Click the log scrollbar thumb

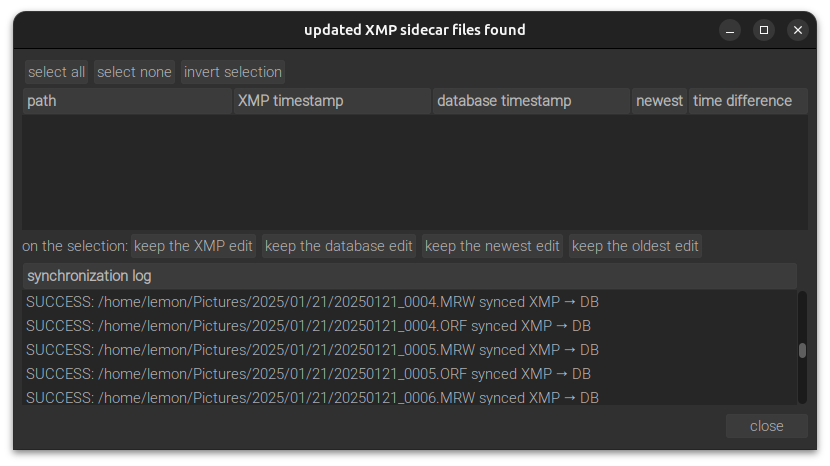pyautogui.click(x=802, y=351)
